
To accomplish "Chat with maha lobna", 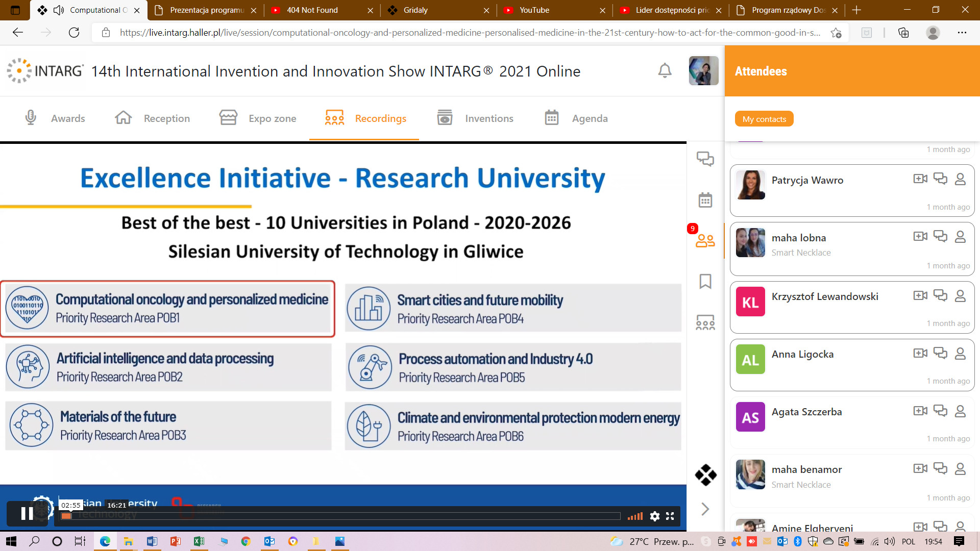I will (940, 236).
